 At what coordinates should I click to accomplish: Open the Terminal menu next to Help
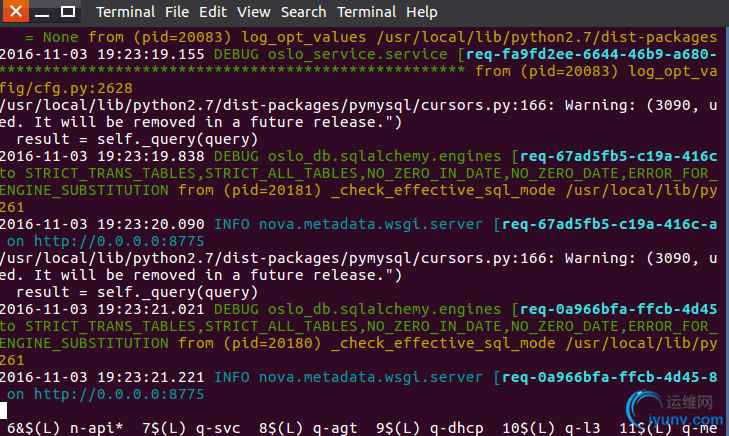pos(366,12)
